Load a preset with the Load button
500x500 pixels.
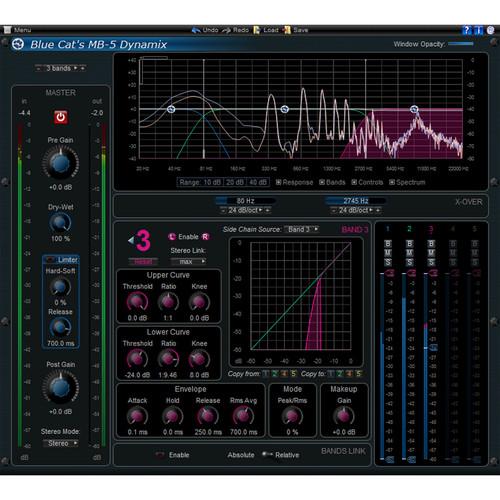(x=266, y=30)
